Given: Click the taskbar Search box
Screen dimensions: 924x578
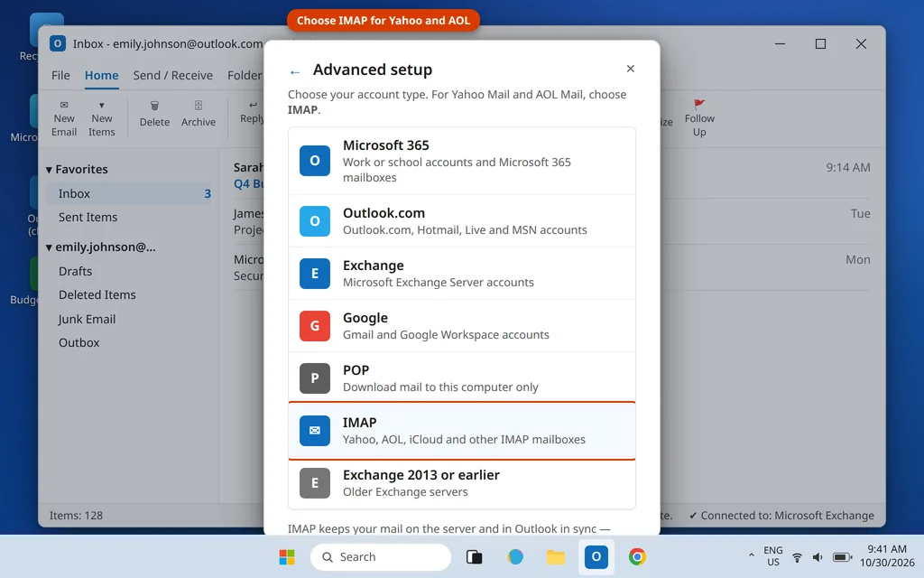Looking at the screenshot, I should [x=381, y=556].
